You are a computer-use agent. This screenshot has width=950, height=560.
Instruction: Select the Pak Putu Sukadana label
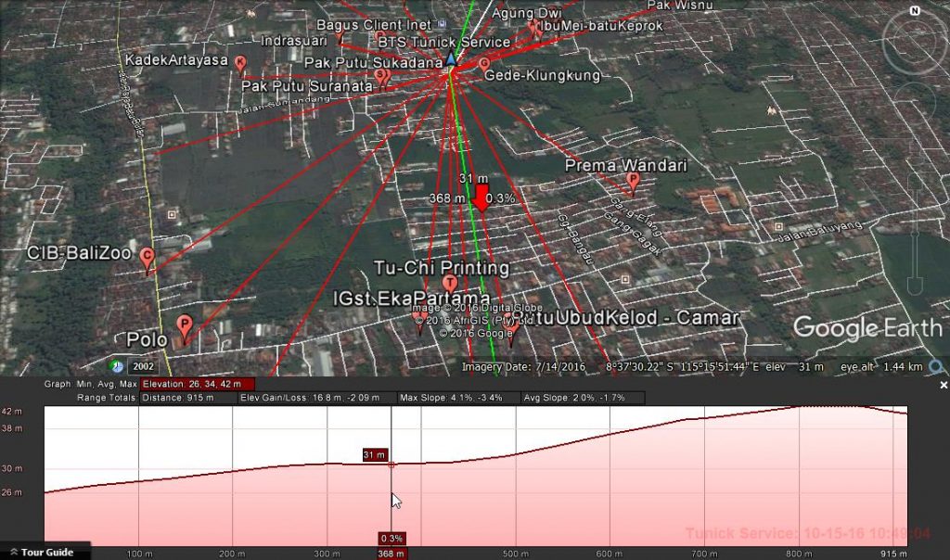click(373, 62)
